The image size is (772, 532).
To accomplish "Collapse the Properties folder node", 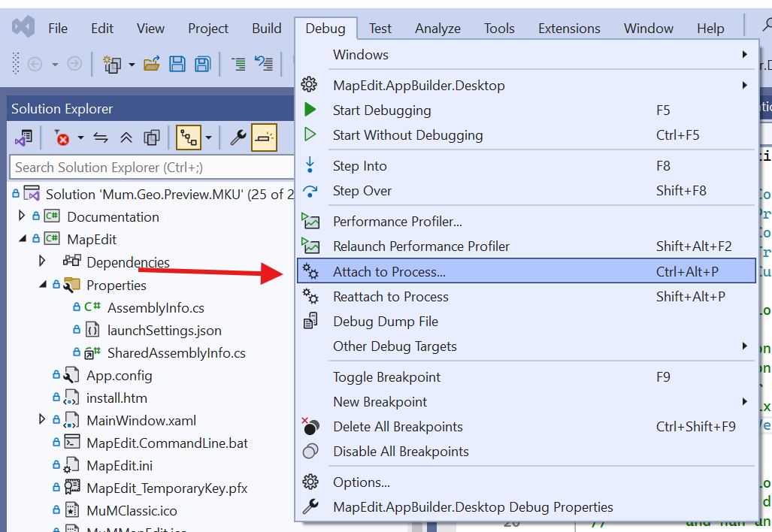I will click(x=43, y=285).
